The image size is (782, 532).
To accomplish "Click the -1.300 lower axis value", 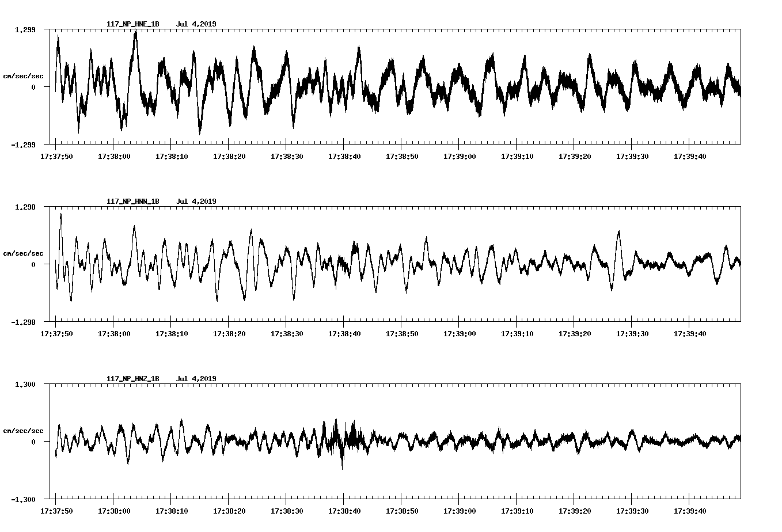I will click(23, 499).
